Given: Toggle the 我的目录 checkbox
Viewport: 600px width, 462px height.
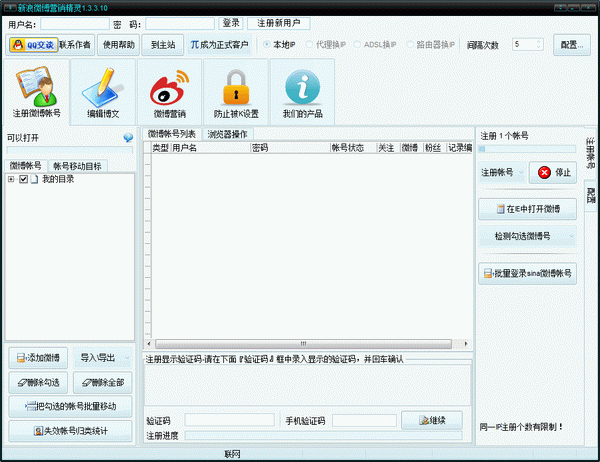Looking at the screenshot, I should tap(24, 179).
